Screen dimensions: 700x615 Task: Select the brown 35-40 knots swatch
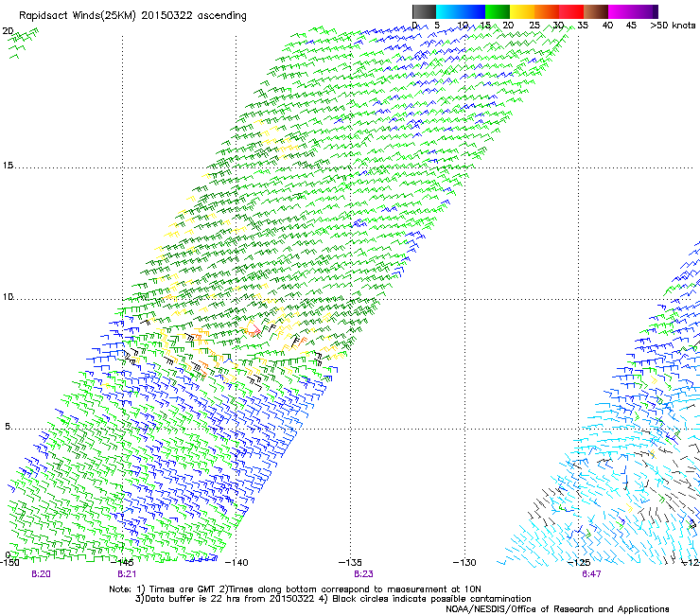click(x=596, y=11)
